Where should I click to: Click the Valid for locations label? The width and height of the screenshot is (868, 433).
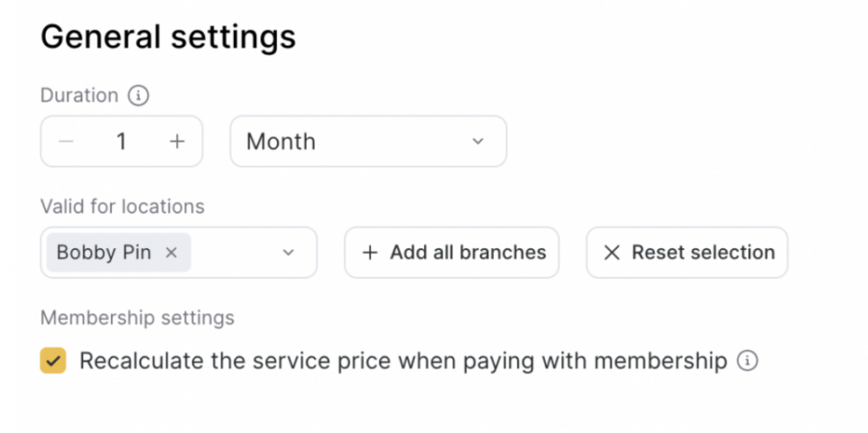coord(122,206)
